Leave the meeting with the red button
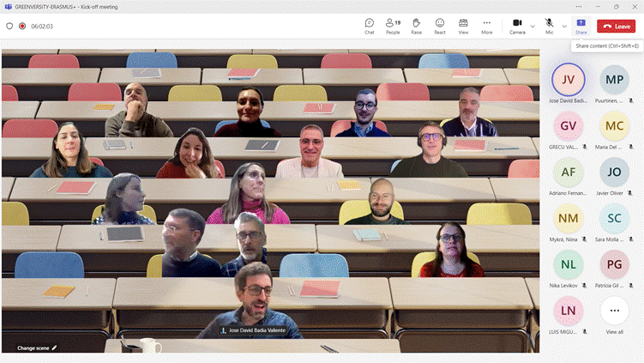This screenshot has height=363, width=644. pos(616,26)
